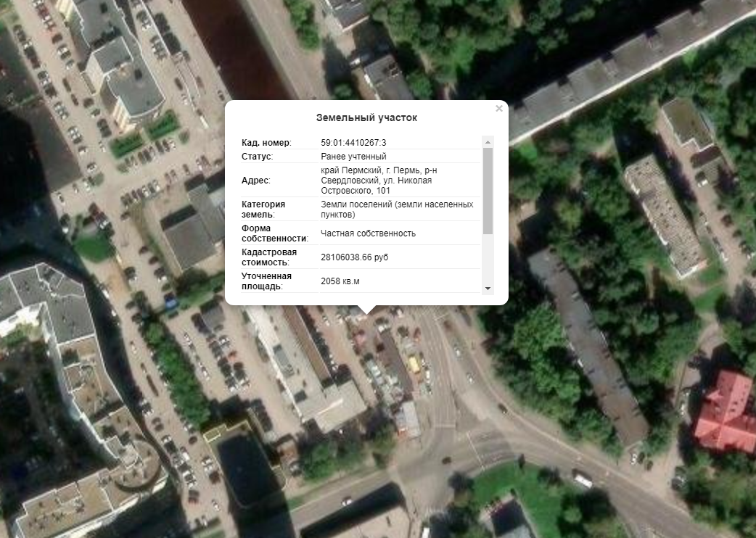The width and height of the screenshot is (756, 538).
Task: Select the Ранее учтенный status value
Action: click(x=353, y=157)
